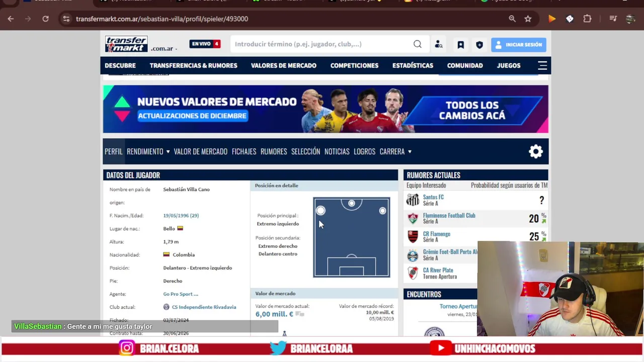The image size is (644, 362).
Task: Click the shield icon in header
Action: coord(479,45)
